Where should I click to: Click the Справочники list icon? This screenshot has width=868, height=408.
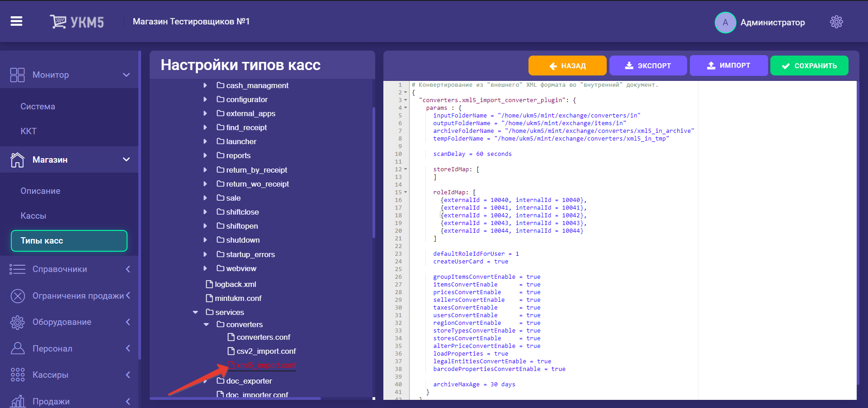tap(17, 269)
